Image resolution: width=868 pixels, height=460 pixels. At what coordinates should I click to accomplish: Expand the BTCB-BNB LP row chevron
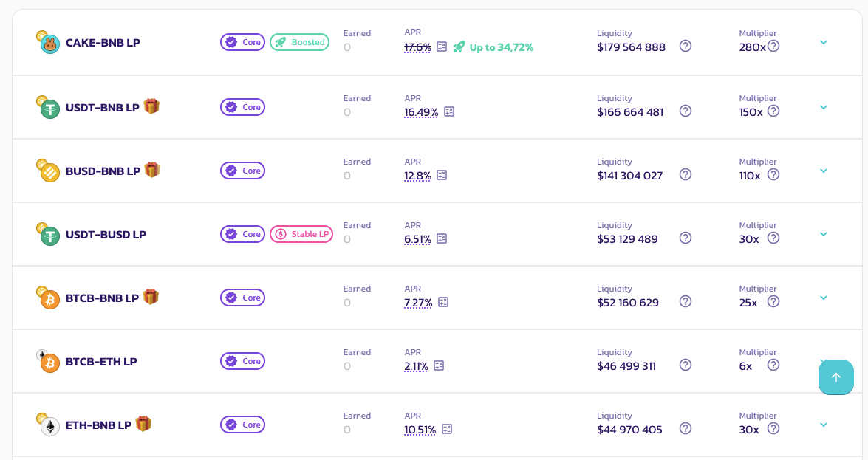(824, 298)
